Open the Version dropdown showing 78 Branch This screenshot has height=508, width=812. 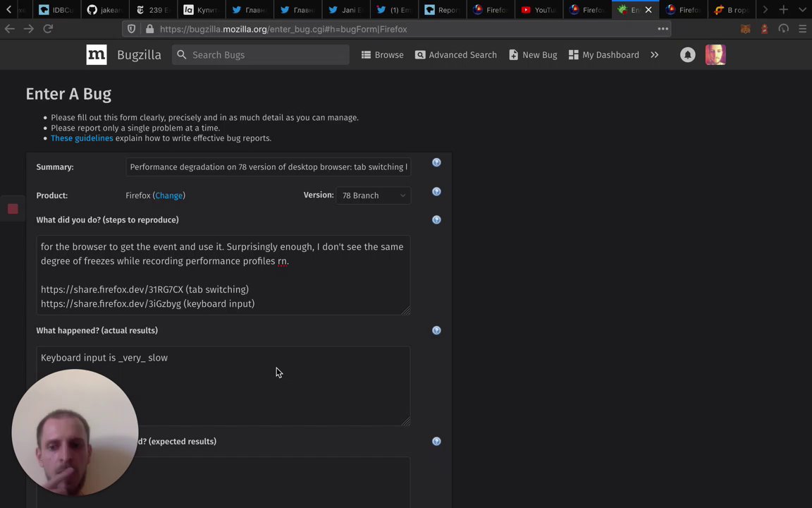coord(374,195)
